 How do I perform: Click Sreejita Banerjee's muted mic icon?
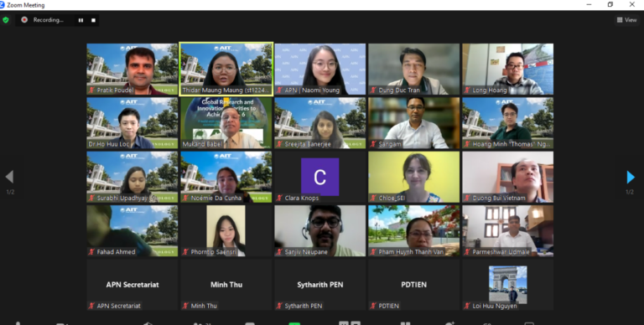[x=279, y=144]
